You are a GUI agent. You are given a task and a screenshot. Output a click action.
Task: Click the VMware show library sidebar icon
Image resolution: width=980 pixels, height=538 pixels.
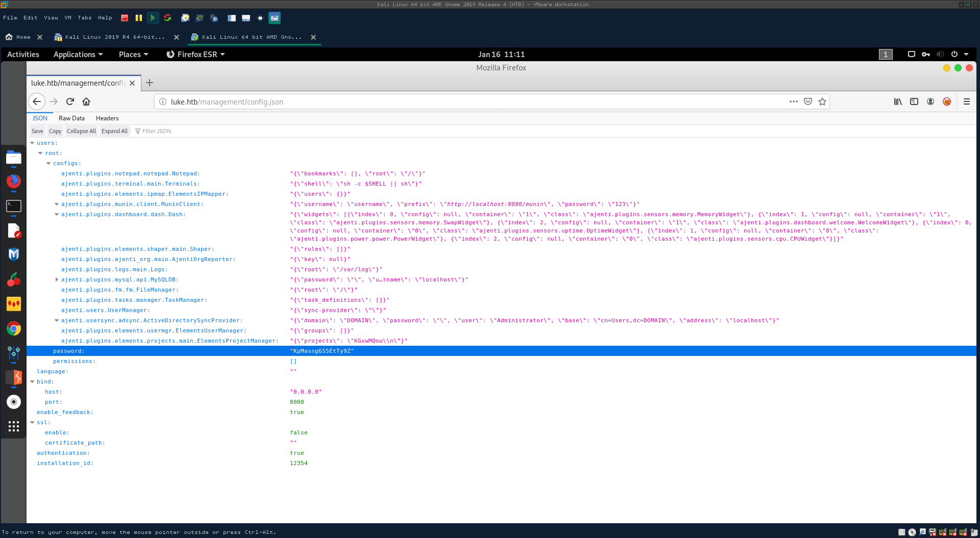232,18
